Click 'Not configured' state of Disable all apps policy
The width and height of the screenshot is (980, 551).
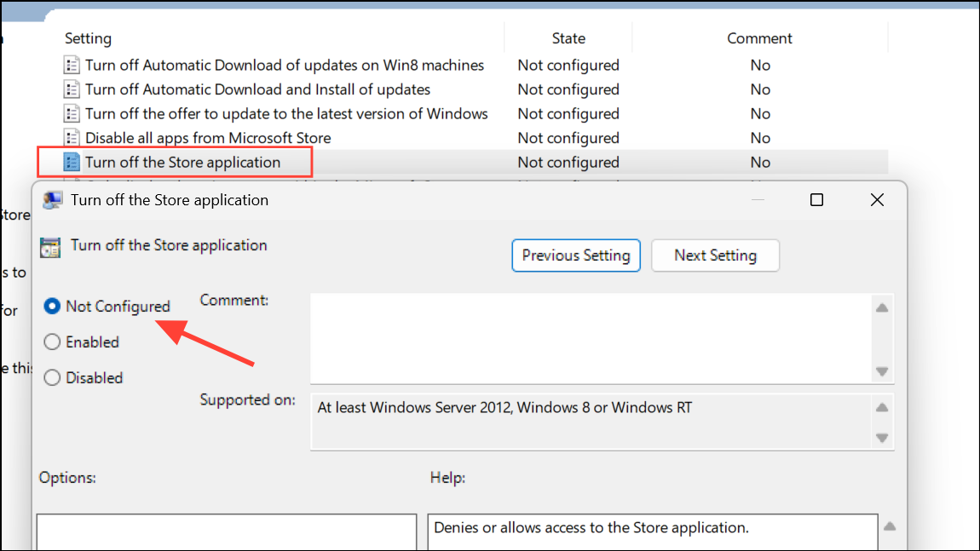tap(568, 137)
